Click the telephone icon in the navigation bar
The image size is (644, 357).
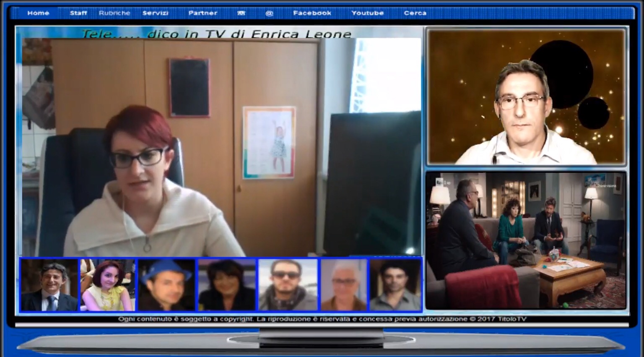pos(241,13)
